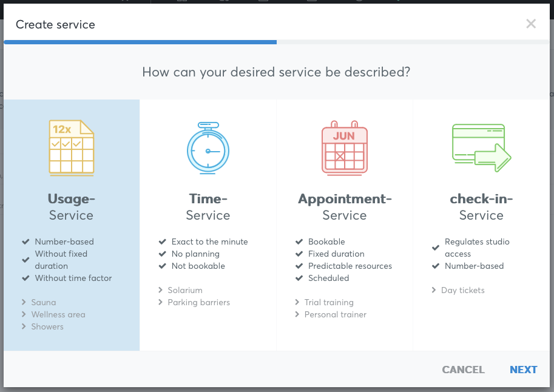Click the Wellness area example chevron
The width and height of the screenshot is (554, 392).
click(x=24, y=314)
